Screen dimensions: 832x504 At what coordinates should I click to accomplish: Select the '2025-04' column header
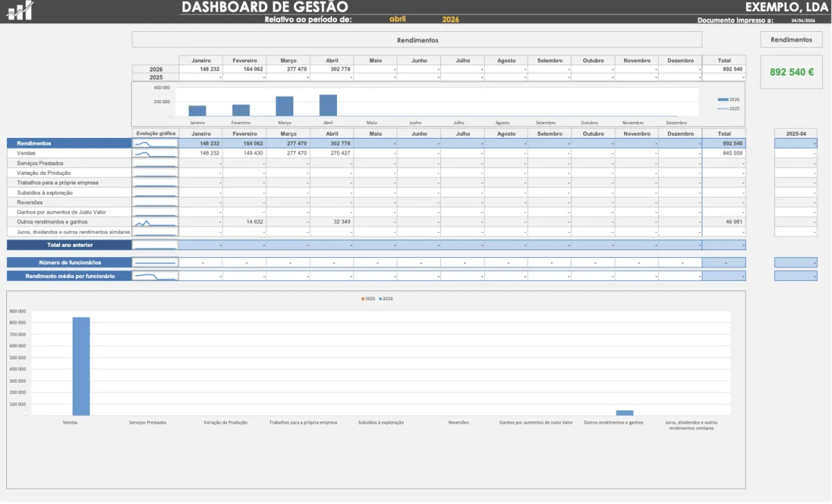coord(796,133)
